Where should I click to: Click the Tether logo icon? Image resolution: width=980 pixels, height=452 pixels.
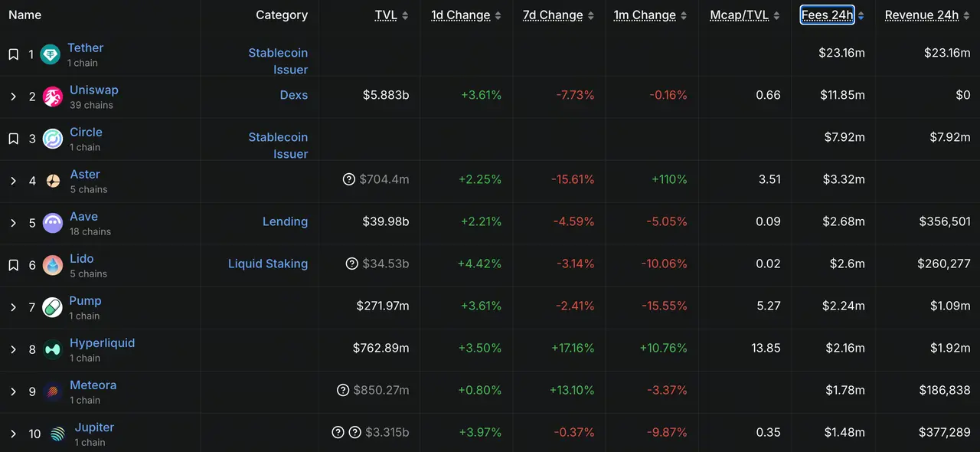[x=51, y=54]
